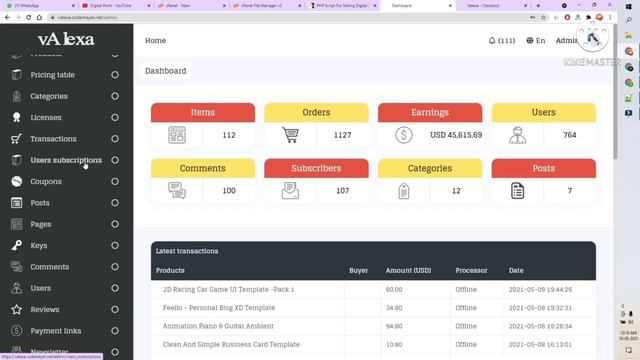Switch to the WhatsApp browser tab
This screenshot has width=640, height=360.
click(40, 6)
